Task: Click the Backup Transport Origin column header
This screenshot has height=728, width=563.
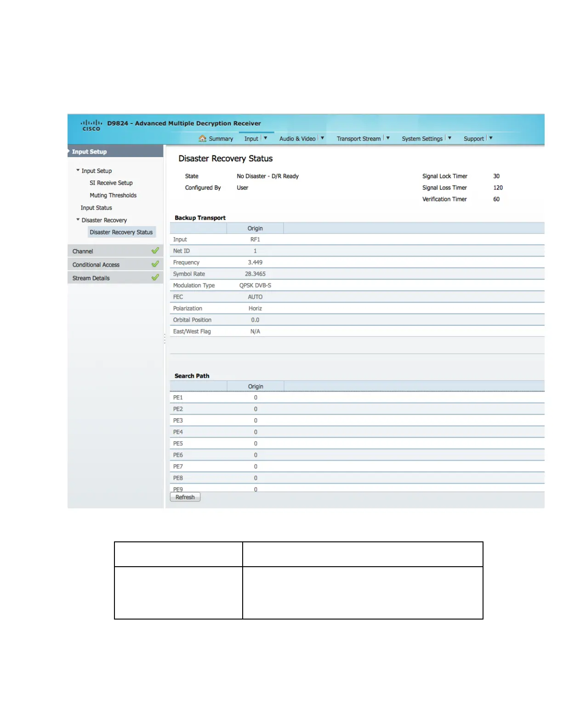Action: click(255, 228)
